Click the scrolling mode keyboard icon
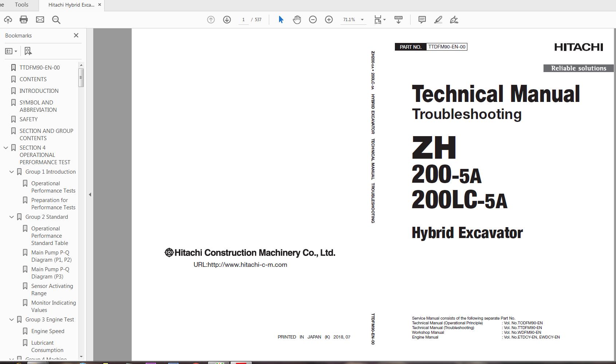The width and height of the screenshot is (616, 364). (x=399, y=20)
